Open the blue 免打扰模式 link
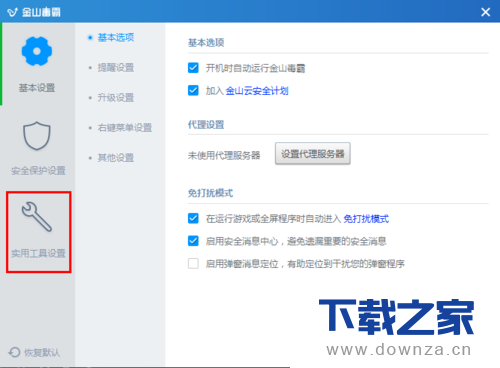This screenshot has width=500, height=368. click(366, 219)
